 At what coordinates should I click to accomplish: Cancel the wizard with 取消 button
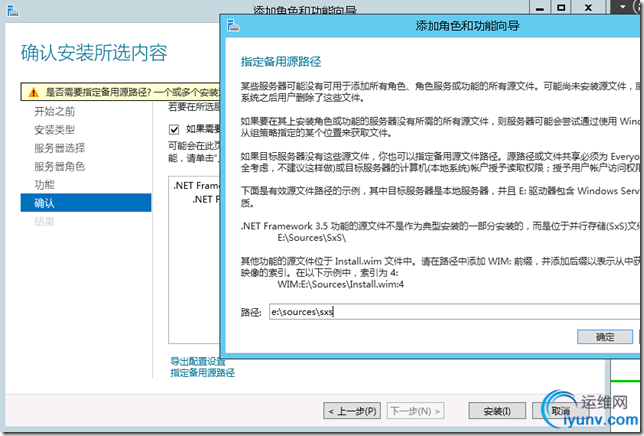click(560, 411)
